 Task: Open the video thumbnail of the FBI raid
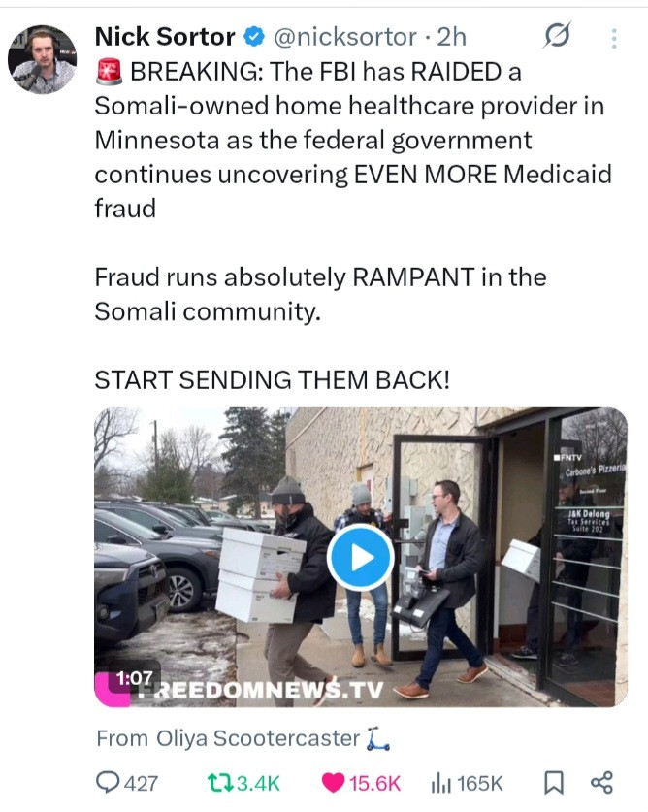click(x=361, y=557)
